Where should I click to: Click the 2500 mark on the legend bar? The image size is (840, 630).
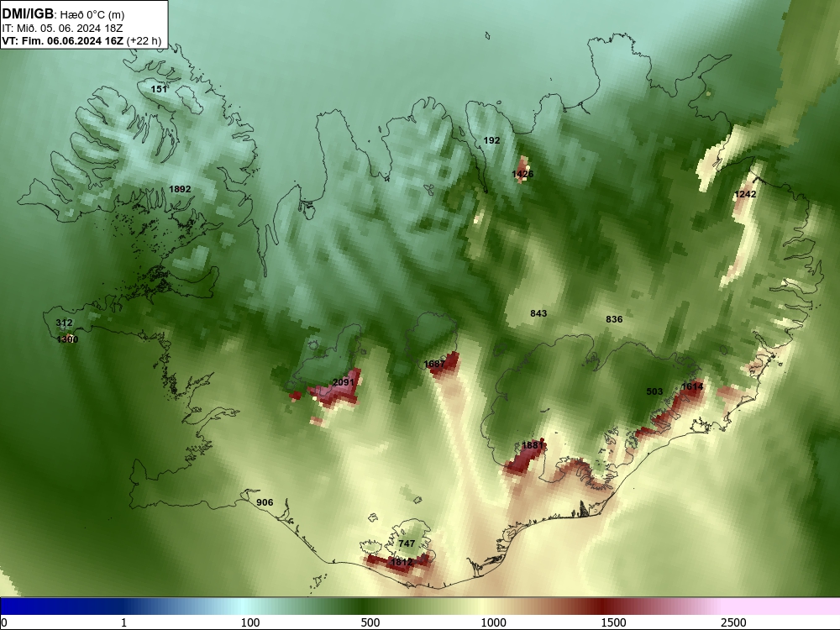click(x=733, y=622)
